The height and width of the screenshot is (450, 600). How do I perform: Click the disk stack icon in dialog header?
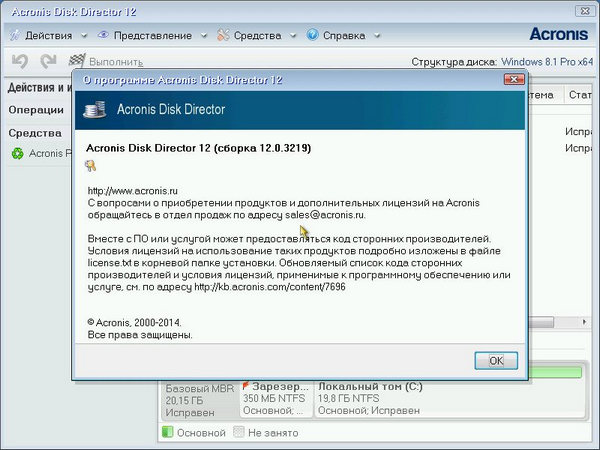[x=94, y=109]
